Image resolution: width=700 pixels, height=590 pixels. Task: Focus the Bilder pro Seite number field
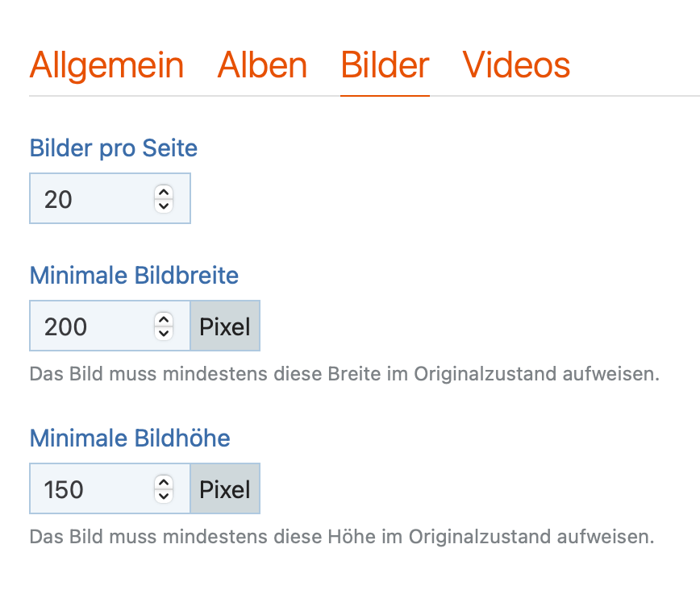[89, 199]
